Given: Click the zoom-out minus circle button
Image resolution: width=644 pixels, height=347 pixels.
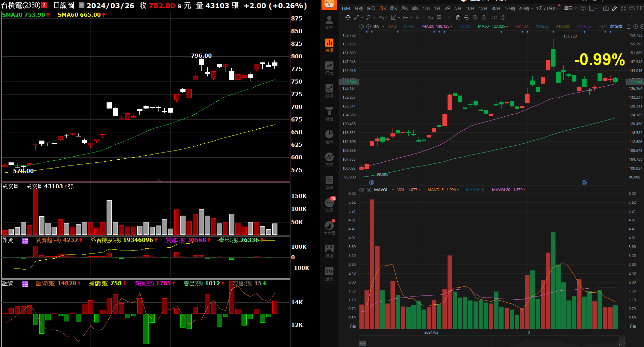Looking at the screenshot, I should coord(635,26).
